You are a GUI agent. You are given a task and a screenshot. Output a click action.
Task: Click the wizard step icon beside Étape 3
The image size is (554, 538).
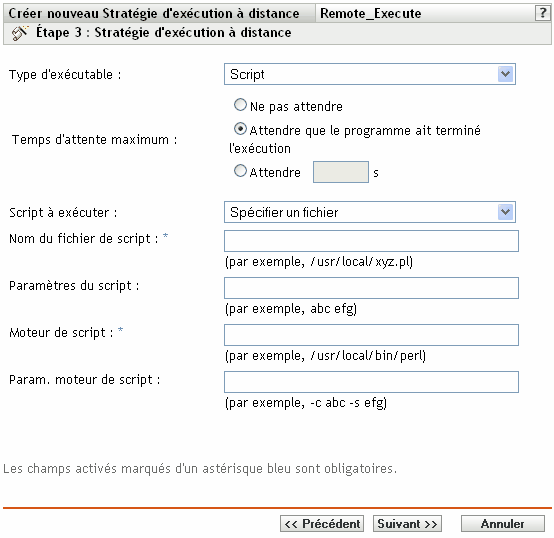20,33
